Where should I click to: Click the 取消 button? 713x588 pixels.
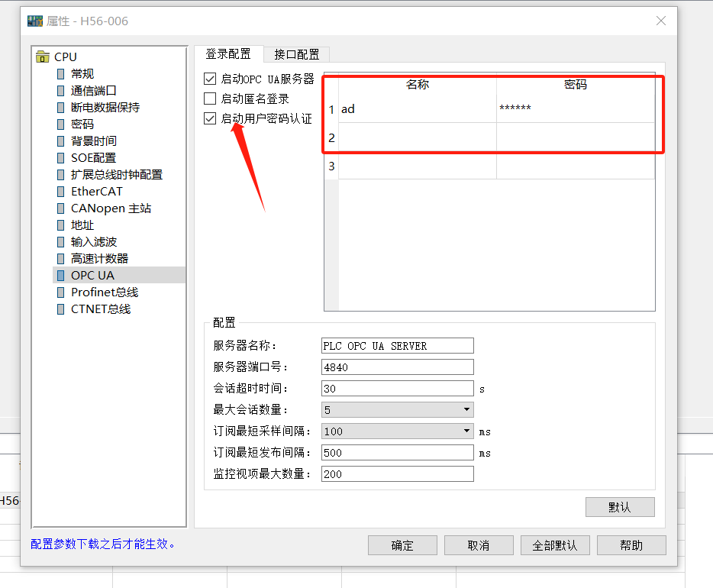pyautogui.click(x=479, y=545)
